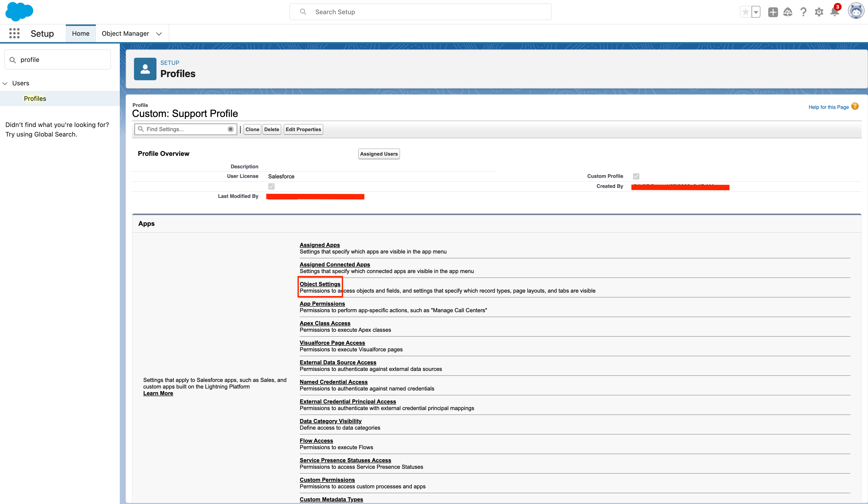Screen dimensions: 868x504
Task: Click the Salesforce cloud logo
Action: click(19, 11)
